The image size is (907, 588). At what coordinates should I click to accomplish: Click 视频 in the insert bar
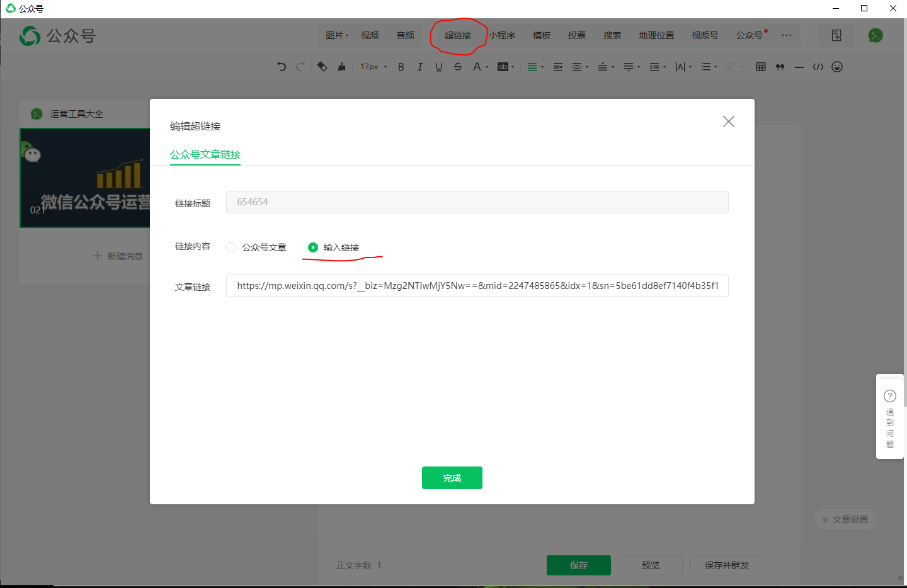(x=370, y=35)
